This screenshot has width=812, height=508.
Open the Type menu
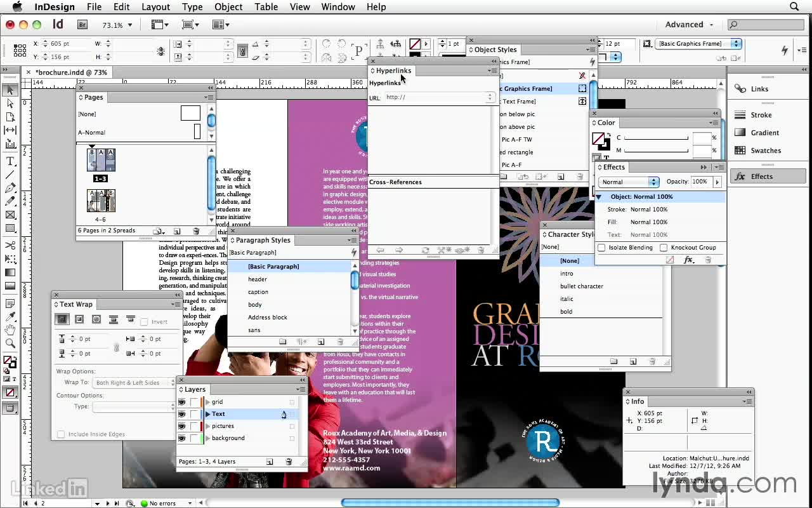[x=192, y=7]
